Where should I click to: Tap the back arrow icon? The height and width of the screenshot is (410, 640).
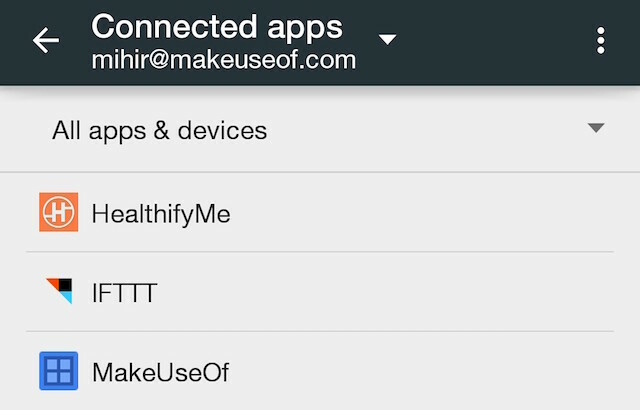click(x=46, y=40)
